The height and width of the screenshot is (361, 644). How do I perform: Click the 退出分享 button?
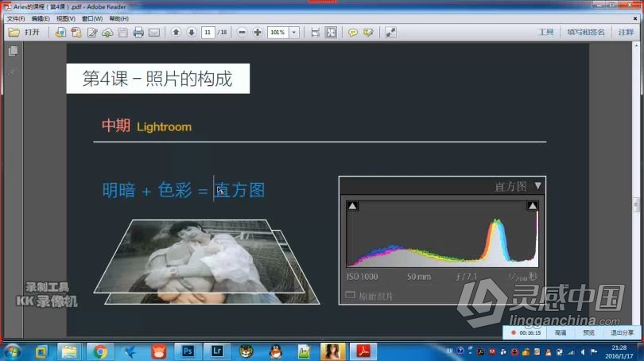(x=622, y=332)
